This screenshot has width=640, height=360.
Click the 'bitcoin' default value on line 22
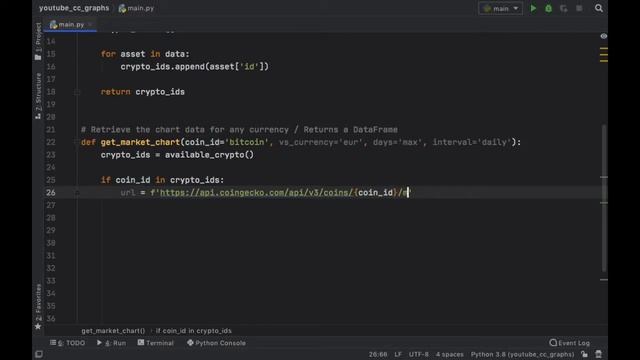247,142
